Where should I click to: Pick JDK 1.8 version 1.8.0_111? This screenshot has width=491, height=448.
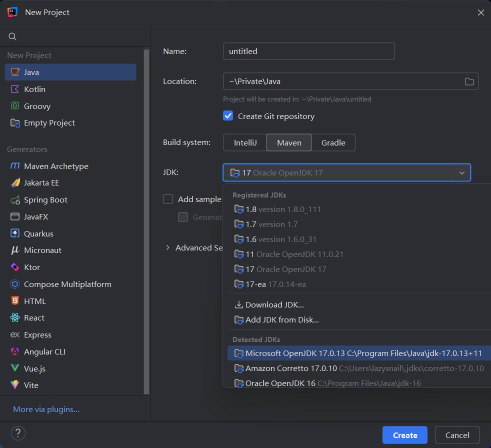point(359,209)
